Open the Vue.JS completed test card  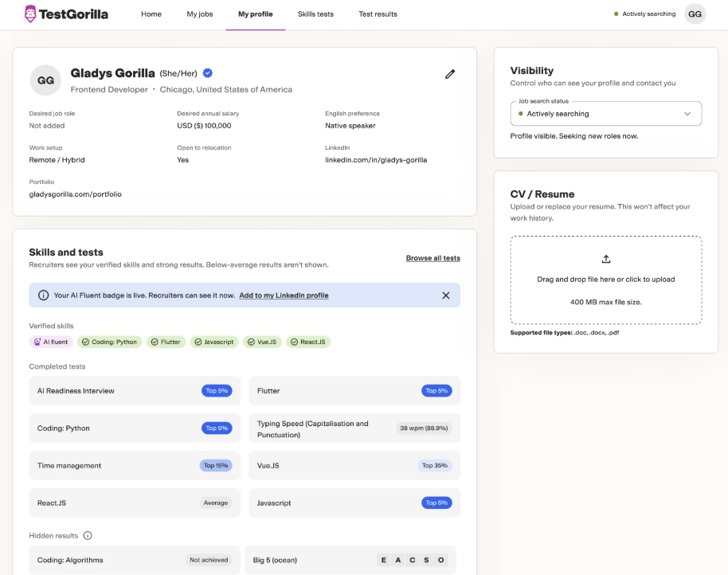354,465
